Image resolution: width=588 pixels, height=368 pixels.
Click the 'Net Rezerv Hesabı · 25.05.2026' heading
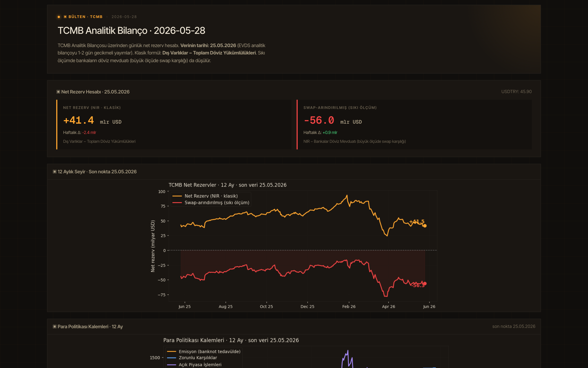95,92
